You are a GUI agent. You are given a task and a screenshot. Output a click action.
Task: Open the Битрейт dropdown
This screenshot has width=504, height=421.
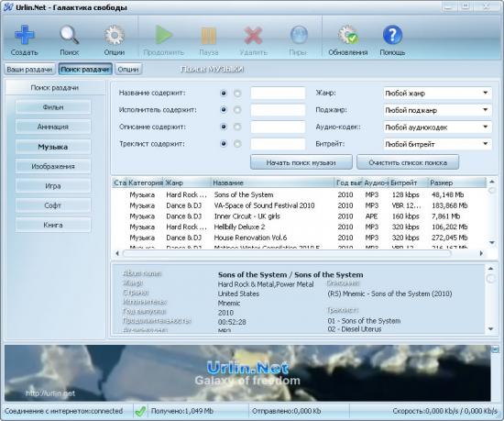click(x=437, y=144)
